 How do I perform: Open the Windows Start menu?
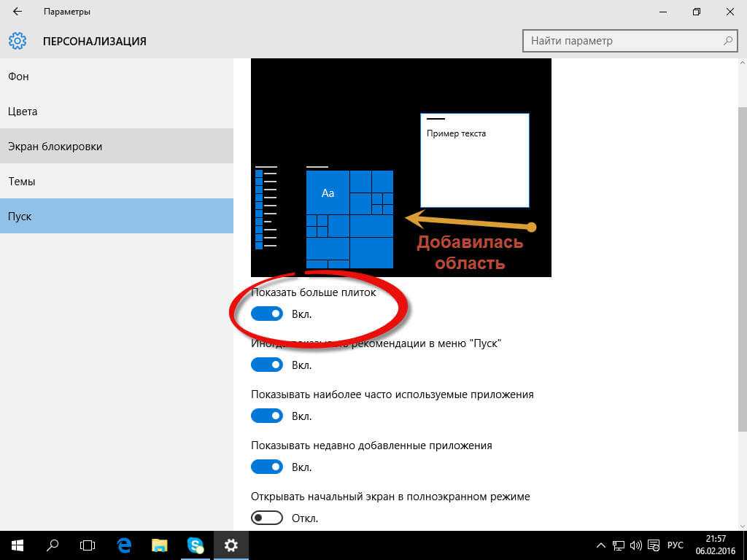(x=17, y=545)
